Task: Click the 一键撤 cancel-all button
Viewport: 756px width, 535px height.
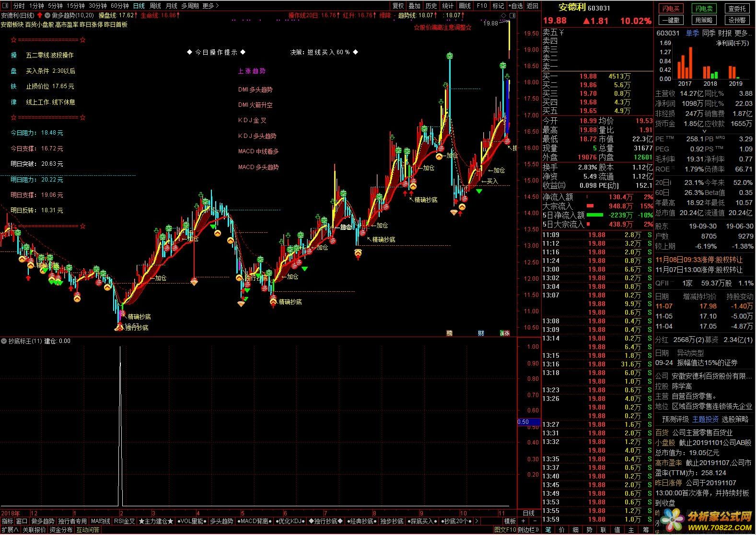Action: point(671,20)
